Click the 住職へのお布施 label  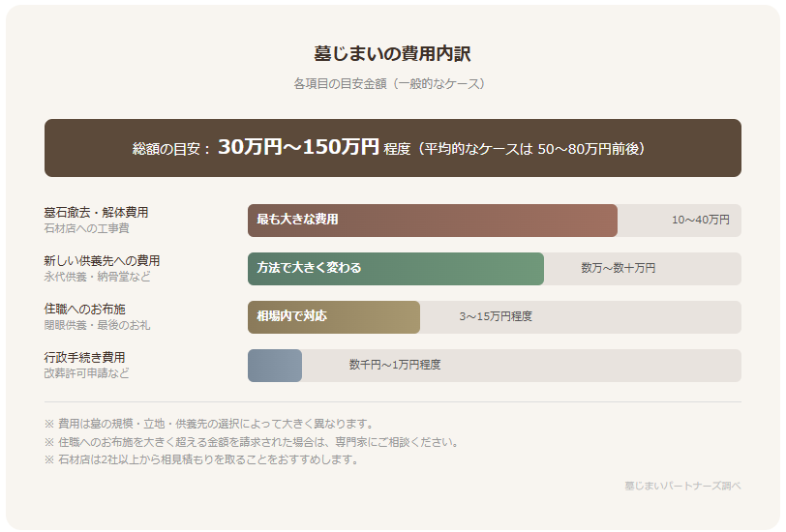(84, 309)
